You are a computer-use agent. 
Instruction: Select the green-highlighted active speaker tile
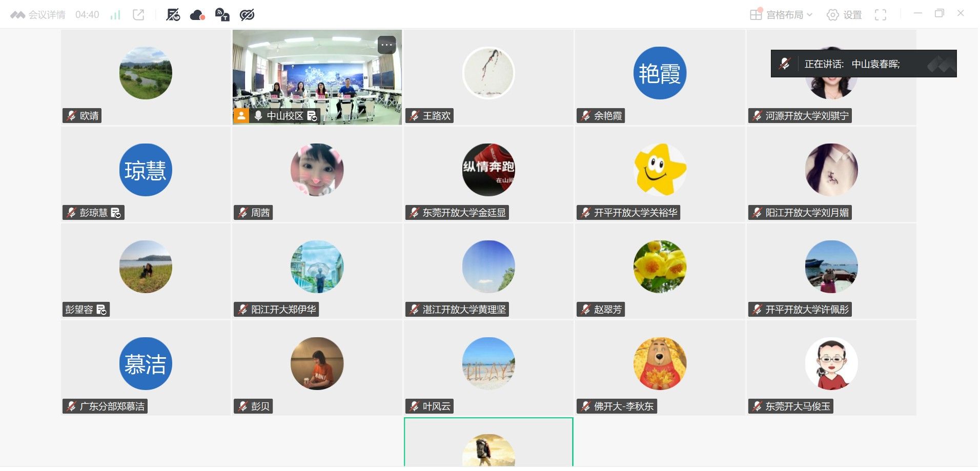click(488, 442)
